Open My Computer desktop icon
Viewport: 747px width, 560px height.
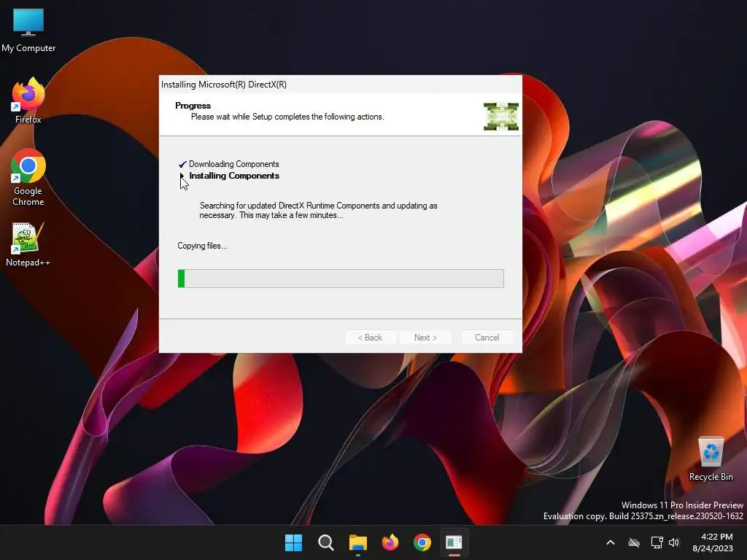(28, 30)
